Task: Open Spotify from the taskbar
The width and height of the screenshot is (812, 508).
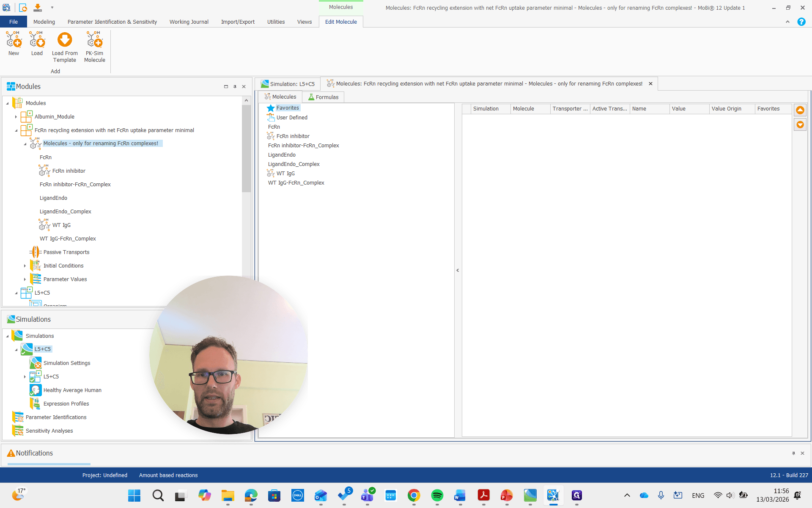Action: point(437,495)
